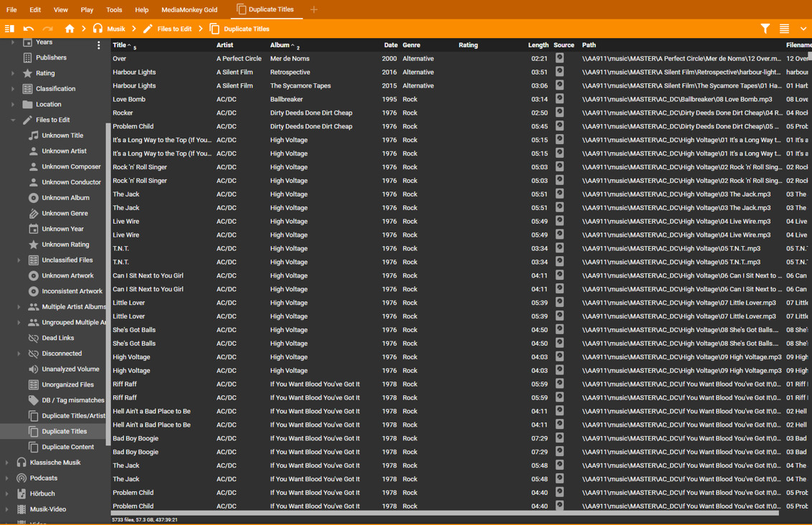This screenshot has height=525, width=812.
Task: Expand the view options chevron dropdown
Action: [x=803, y=29]
